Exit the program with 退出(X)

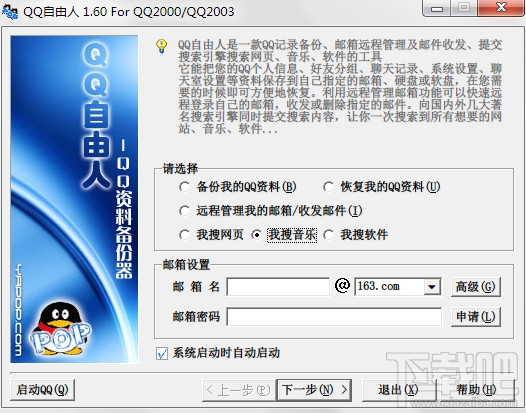point(399,390)
